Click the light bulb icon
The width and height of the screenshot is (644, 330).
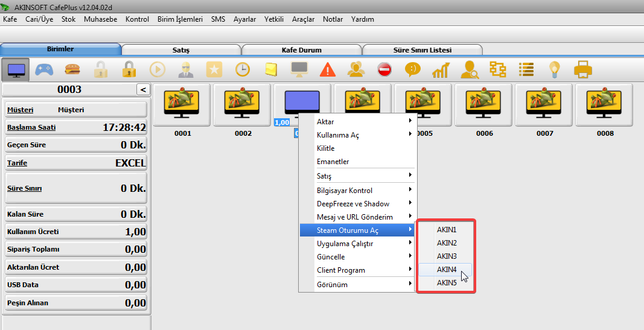click(x=555, y=70)
